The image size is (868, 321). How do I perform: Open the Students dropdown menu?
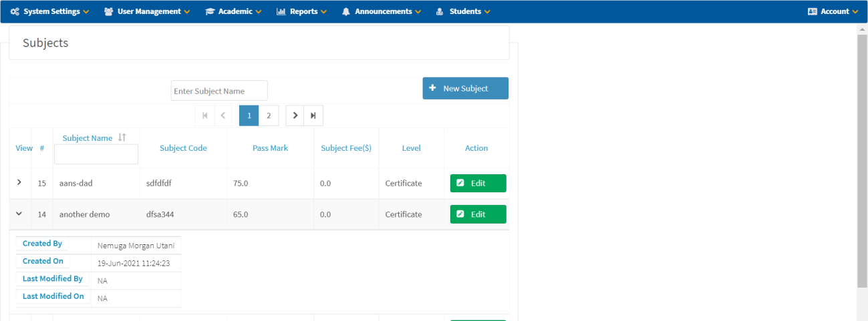coord(464,11)
